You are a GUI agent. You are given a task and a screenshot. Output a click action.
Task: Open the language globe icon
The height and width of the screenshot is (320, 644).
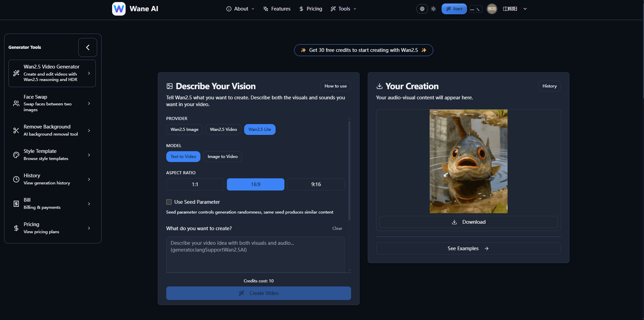[422, 9]
